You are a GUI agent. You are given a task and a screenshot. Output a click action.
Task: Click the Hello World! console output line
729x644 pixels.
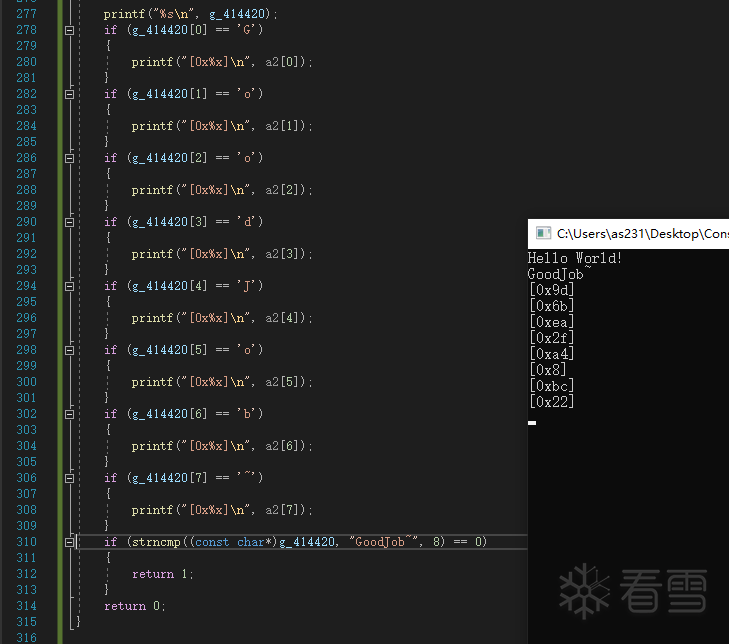tap(575, 258)
